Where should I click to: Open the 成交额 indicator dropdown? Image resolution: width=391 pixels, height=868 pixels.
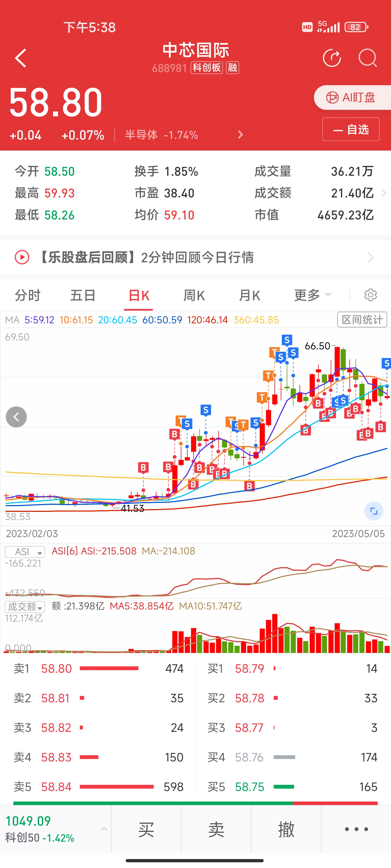25,607
